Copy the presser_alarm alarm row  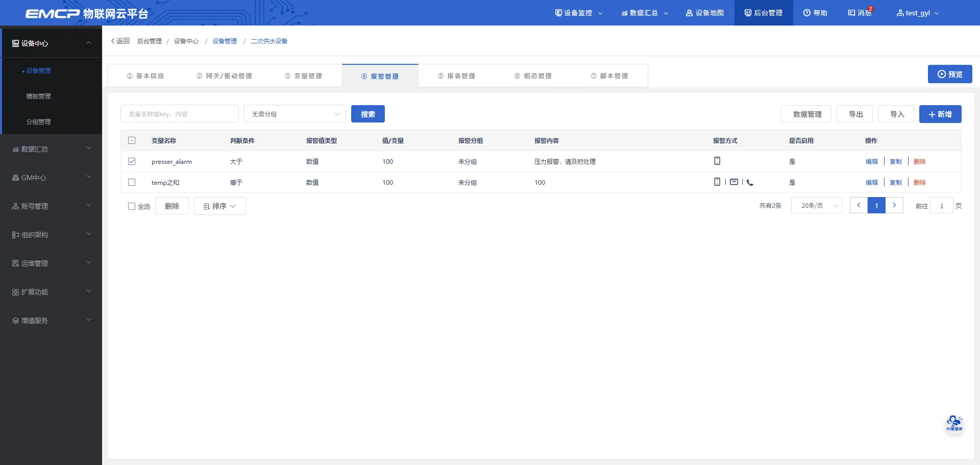[896, 161]
